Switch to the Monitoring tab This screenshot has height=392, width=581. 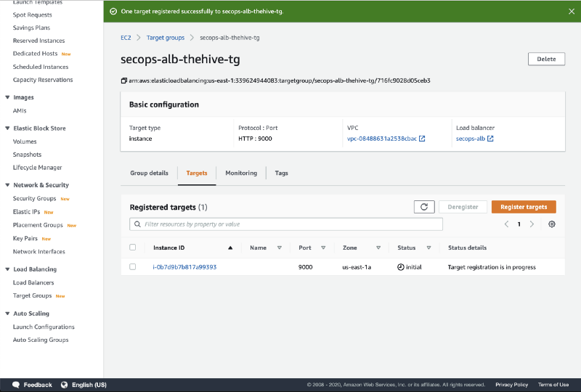point(241,173)
